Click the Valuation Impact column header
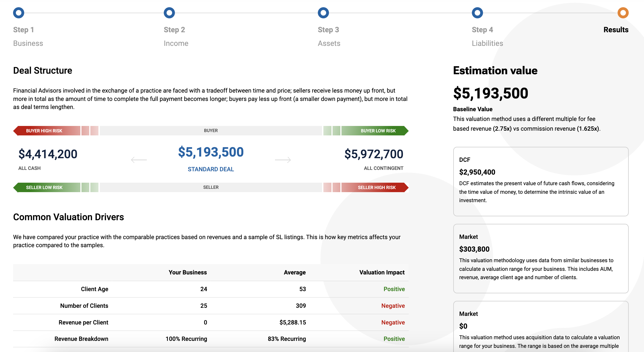 point(382,272)
